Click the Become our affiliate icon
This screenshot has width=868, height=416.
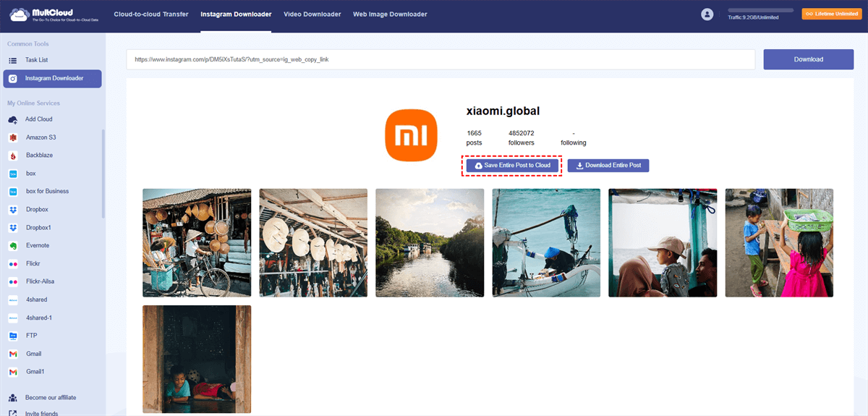pyautogui.click(x=12, y=398)
